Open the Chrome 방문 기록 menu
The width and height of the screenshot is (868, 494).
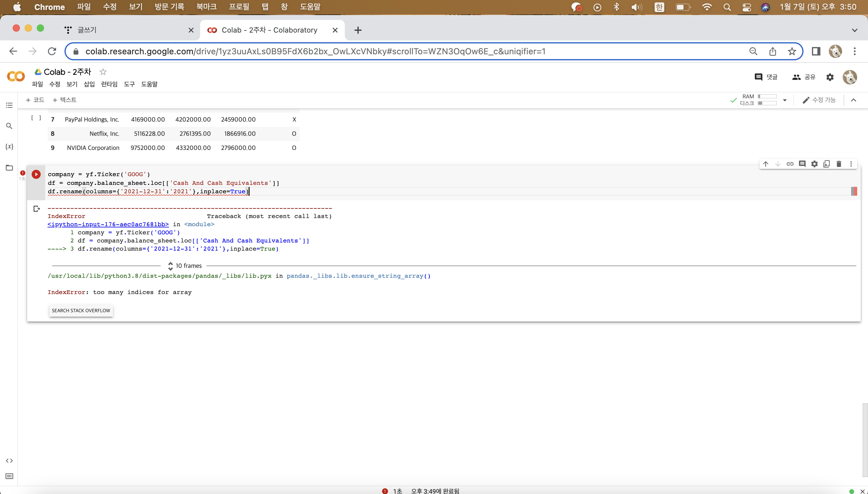tap(169, 7)
